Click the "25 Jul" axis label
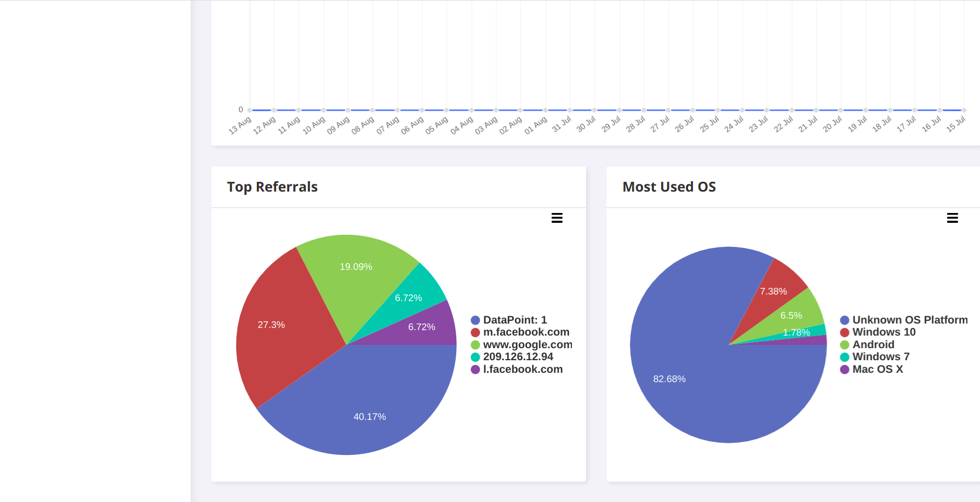 coord(709,124)
